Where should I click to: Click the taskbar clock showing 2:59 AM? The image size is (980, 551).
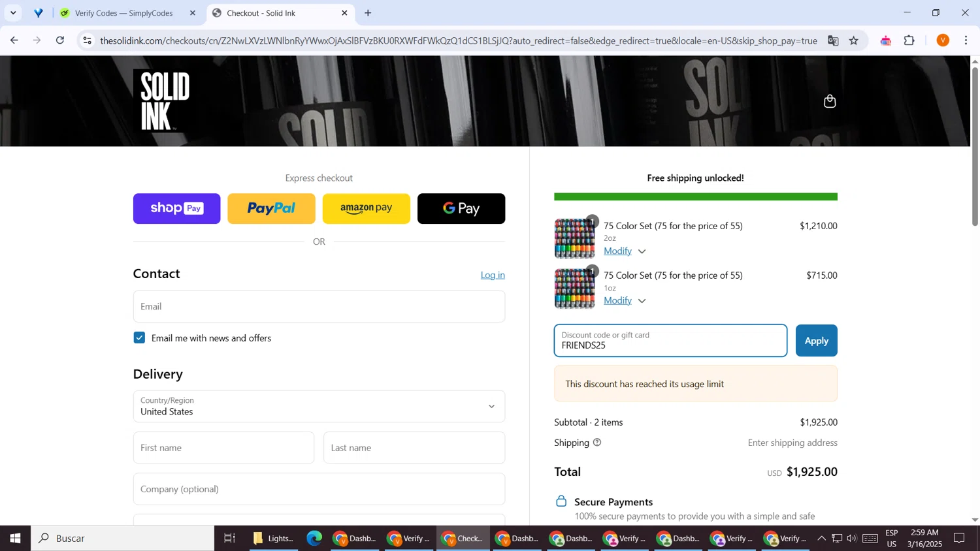(924, 539)
